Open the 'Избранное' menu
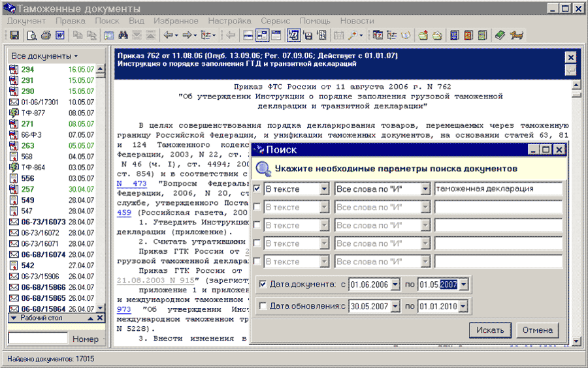This screenshot has height=368, width=588. pyautogui.click(x=176, y=21)
